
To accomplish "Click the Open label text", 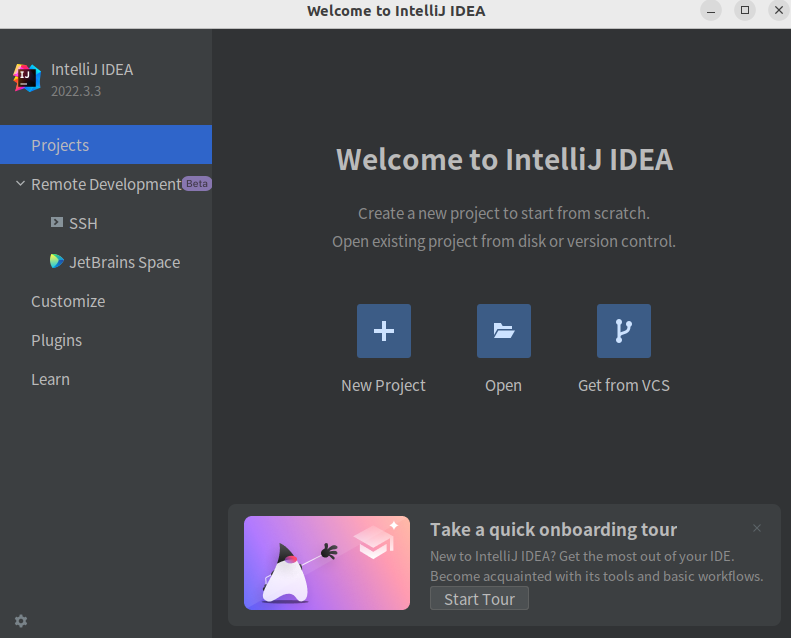I will click(503, 386).
